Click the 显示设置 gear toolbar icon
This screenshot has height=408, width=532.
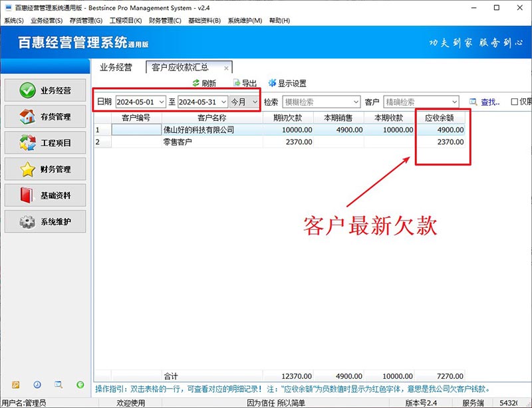coord(272,83)
